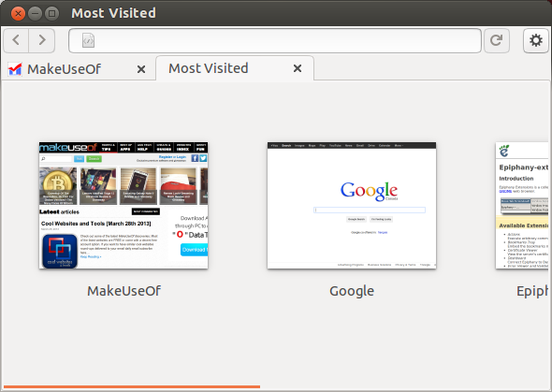Close the MakeUseOf tab
The width and height of the screenshot is (552, 392).
tap(141, 69)
